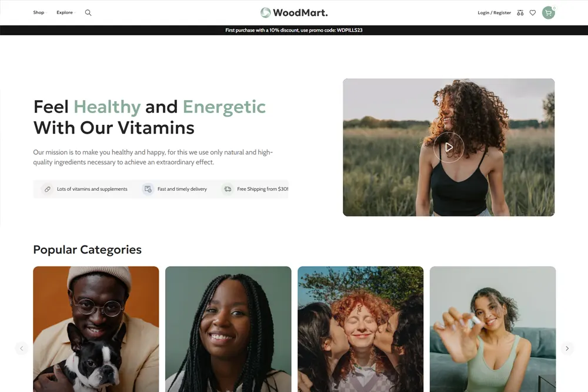588x392 pixels.
Task: Go to previous categories slide
Action: [x=21, y=348]
